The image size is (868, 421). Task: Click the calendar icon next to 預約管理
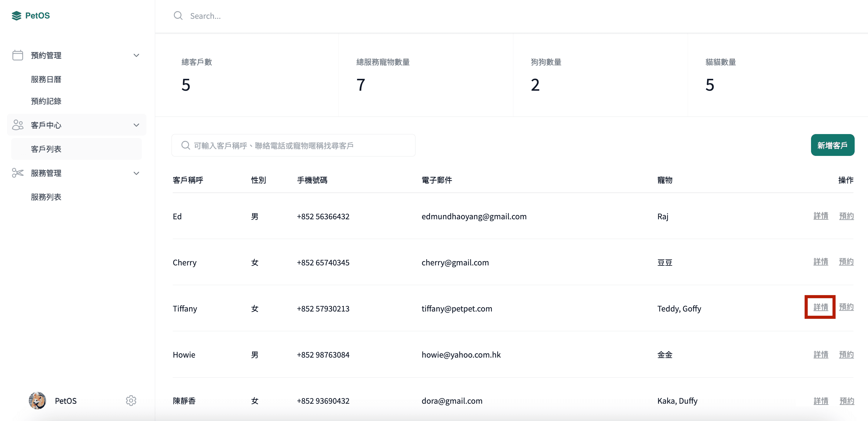(18, 55)
